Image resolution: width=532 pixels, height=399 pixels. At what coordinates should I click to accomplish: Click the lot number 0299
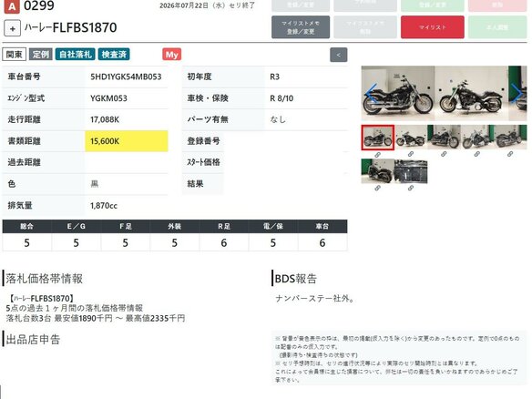click(38, 5)
